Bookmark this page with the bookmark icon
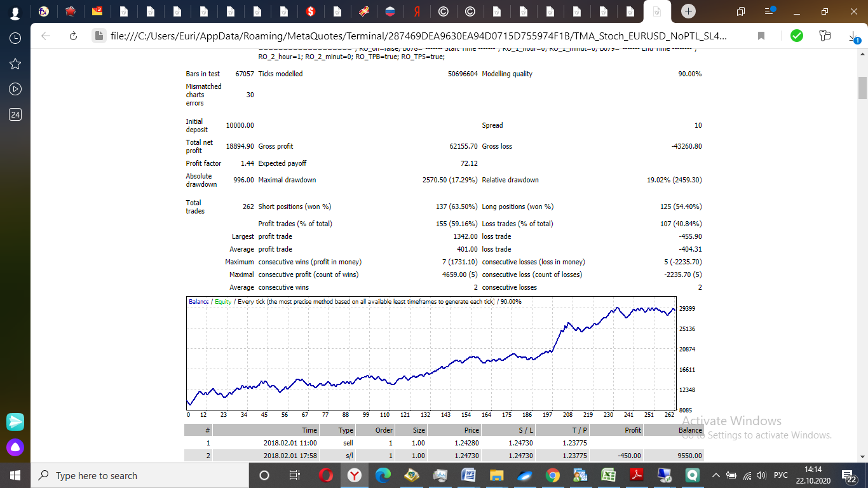 click(x=761, y=36)
